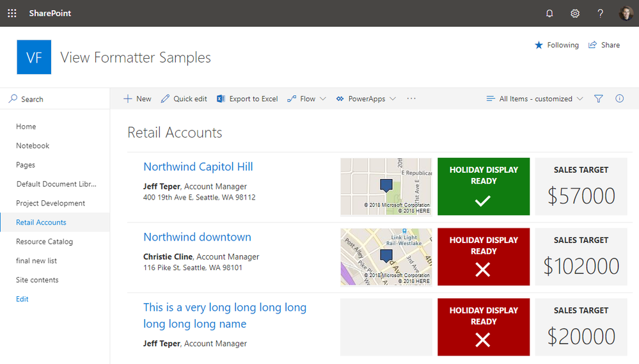Click the empty map placeholder on third row
Screen dimensions: 639x364
pos(386,327)
